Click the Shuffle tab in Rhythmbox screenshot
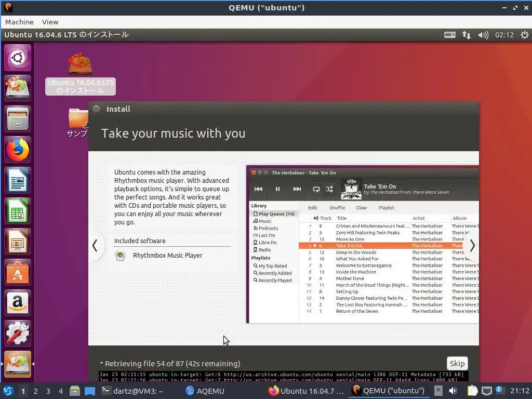 pyautogui.click(x=337, y=208)
